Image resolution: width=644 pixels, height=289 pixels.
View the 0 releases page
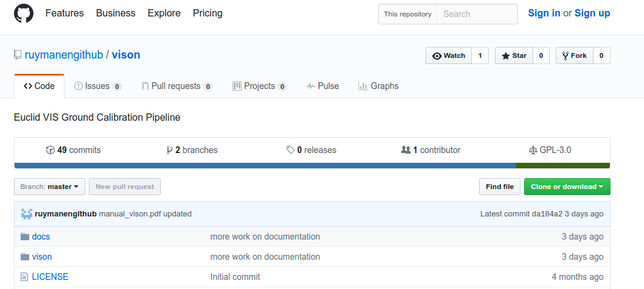pyautogui.click(x=311, y=150)
